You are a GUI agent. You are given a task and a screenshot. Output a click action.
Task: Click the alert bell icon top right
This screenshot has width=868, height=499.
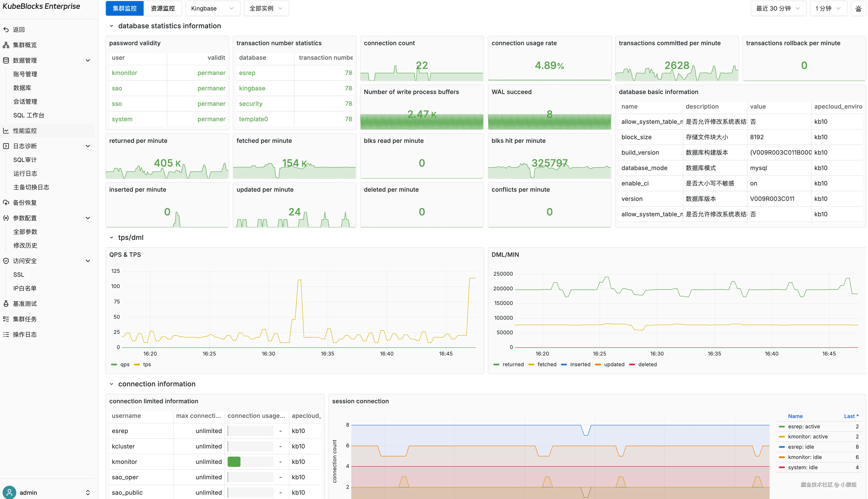pyautogui.click(x=858, y=9)
